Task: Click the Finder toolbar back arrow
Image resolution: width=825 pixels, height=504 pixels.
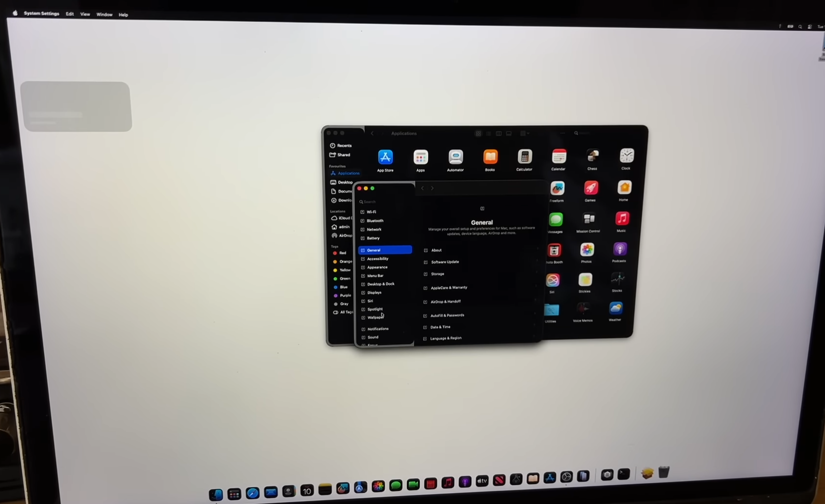Action: point(372,134)
